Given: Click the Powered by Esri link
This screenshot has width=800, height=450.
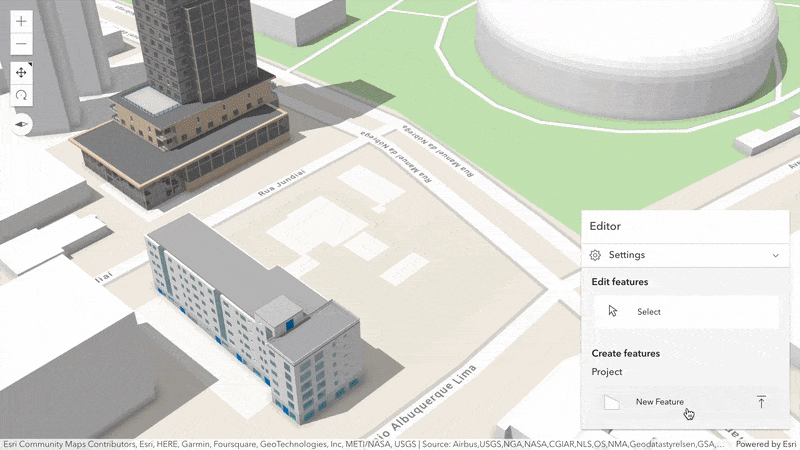Looking at the screenshot, I should click(766, 444).
